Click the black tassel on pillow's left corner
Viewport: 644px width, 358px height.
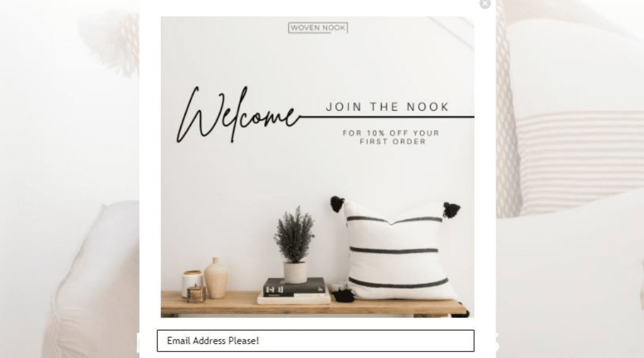click(x=337, y=204)
